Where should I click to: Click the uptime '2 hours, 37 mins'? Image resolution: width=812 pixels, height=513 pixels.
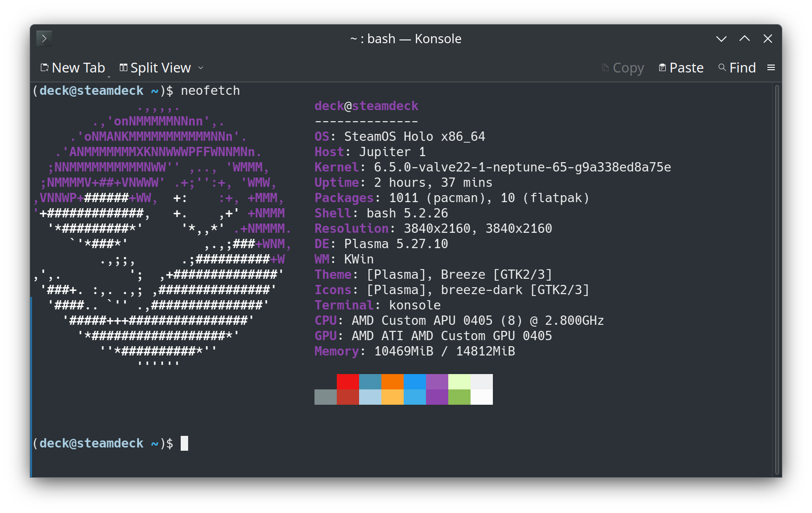tap(433, 183)
